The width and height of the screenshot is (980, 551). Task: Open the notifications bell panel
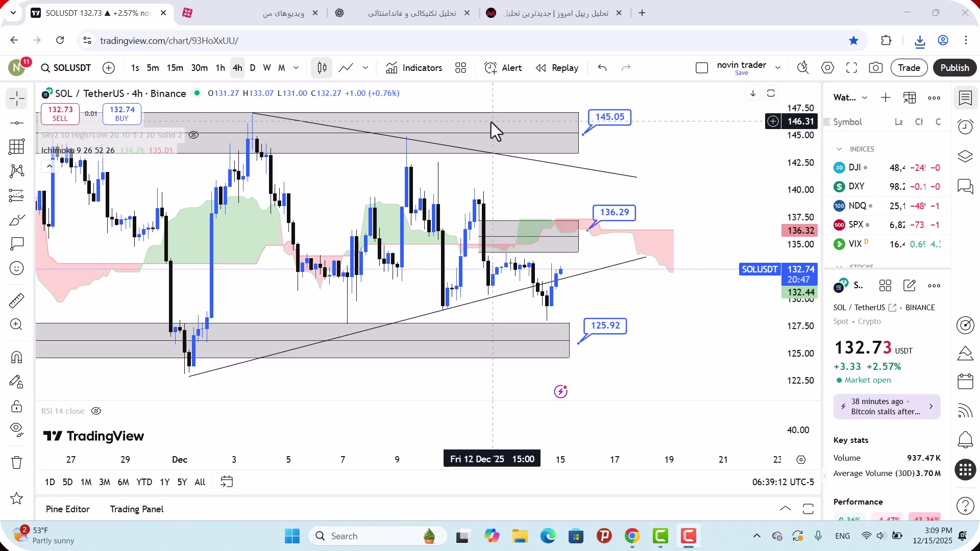coord(965,439)
